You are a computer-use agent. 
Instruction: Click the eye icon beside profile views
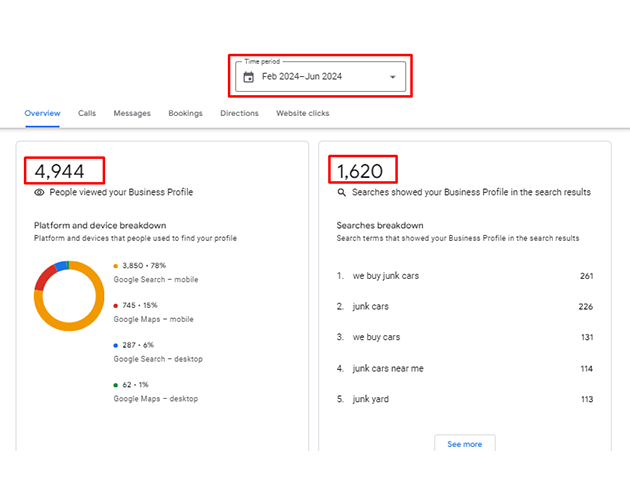[x=40, y=192]
